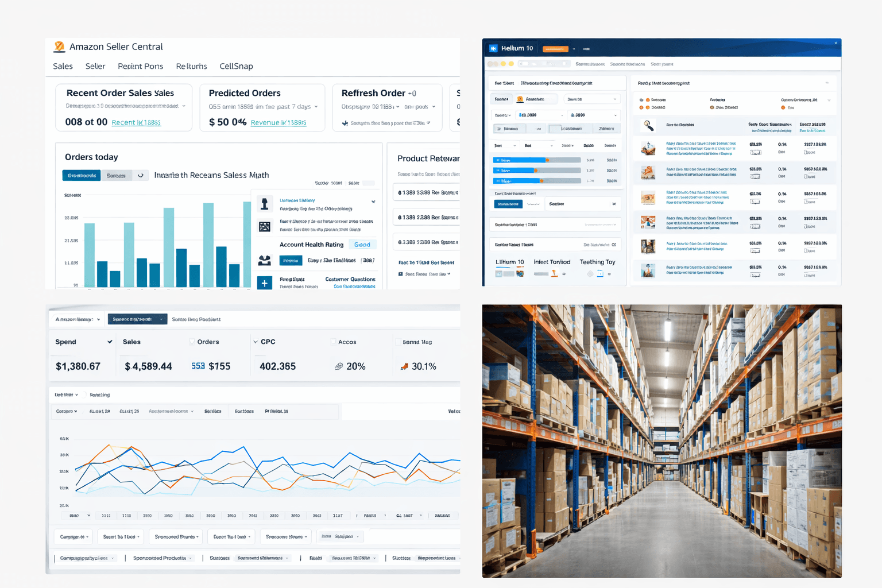Toggle the Acos metric checkbox
The height and width of the screenshot is (588, 882).
pos(333,342)
